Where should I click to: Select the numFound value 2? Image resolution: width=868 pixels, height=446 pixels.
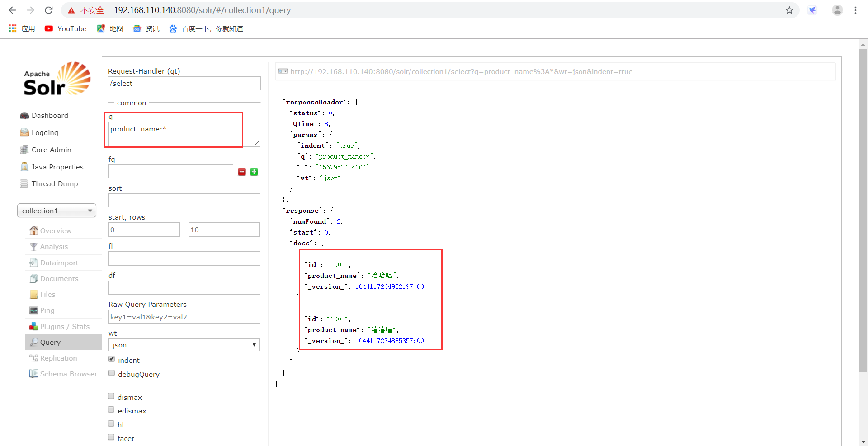[x=339, y=221]
